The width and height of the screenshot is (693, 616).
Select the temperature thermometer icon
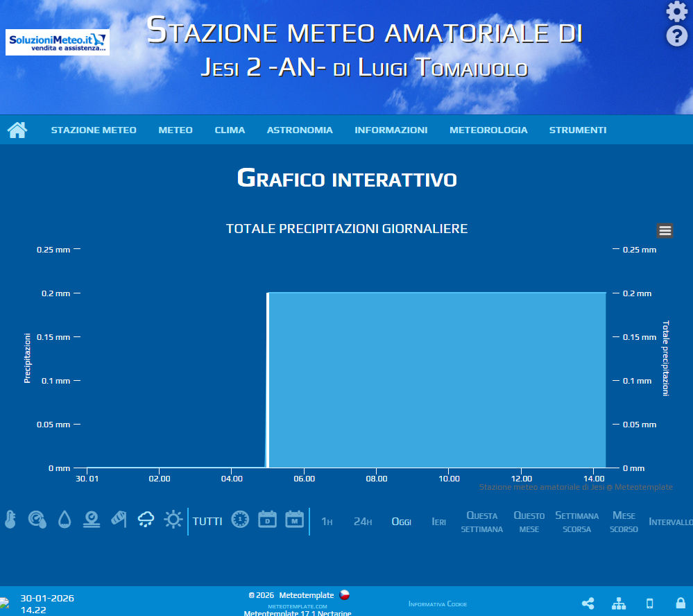pyautogui.click(x=10, y=520)
